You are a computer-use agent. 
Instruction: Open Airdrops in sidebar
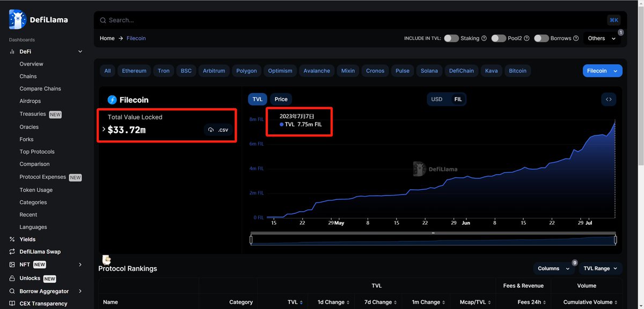coord(30,101)
